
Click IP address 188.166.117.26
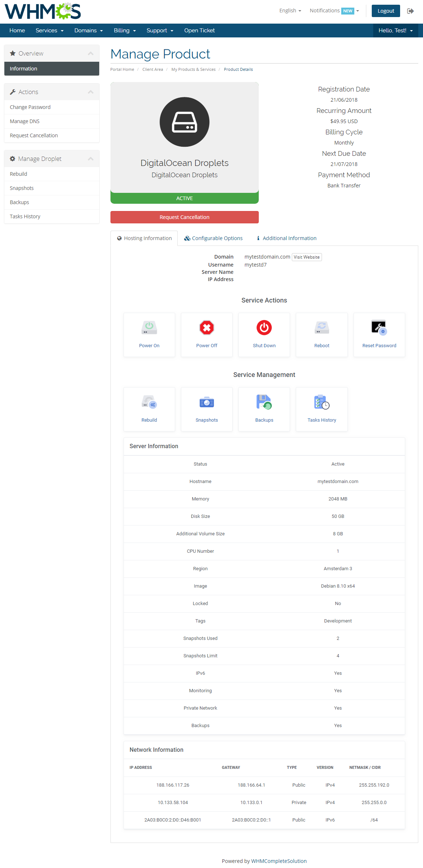(x=173, y=785)
